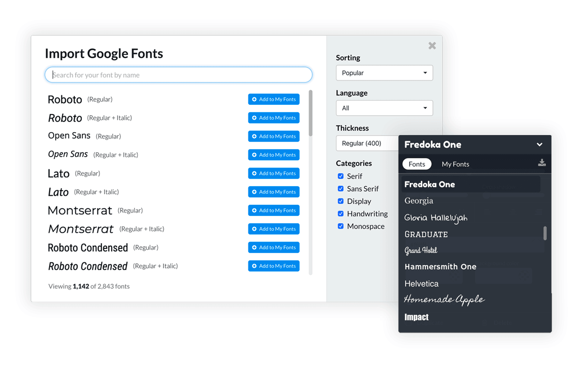Collapse the Fredoka One font picker
The image size is (588, 368).
(540, 145)
